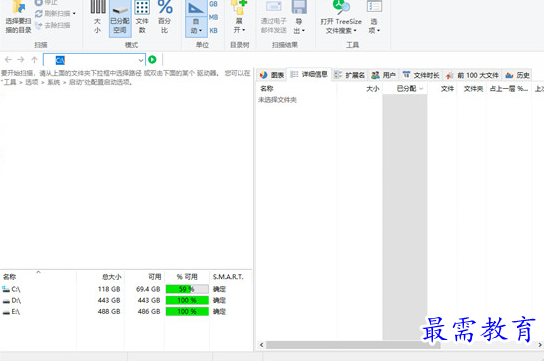Screen dimensions: 544x361
Task: Choose the automatic unit option
Action: click(x=196, y=18)
